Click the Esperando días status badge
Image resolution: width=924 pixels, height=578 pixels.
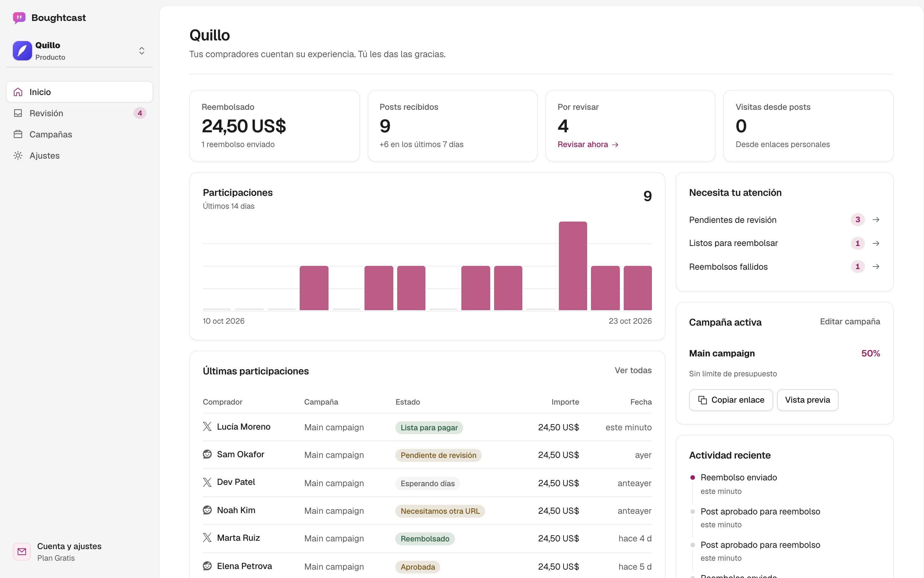tap(427, 483)
